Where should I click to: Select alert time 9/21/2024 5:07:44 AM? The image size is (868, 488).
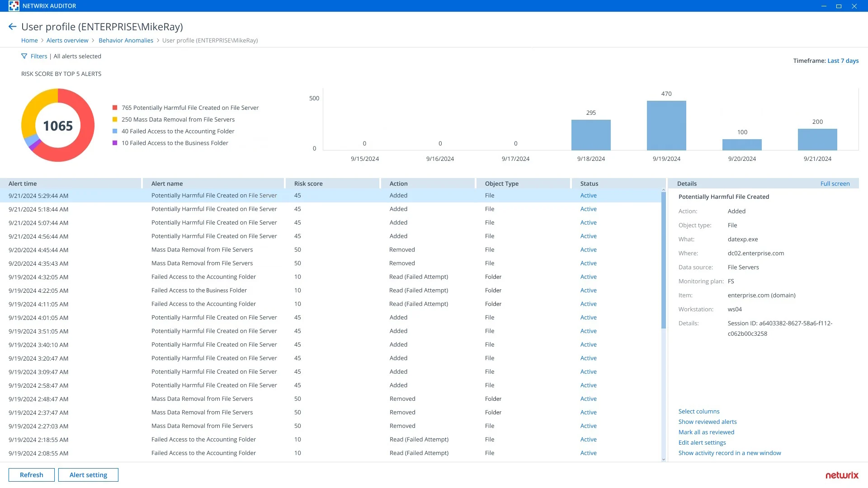(x=38, y=223)
